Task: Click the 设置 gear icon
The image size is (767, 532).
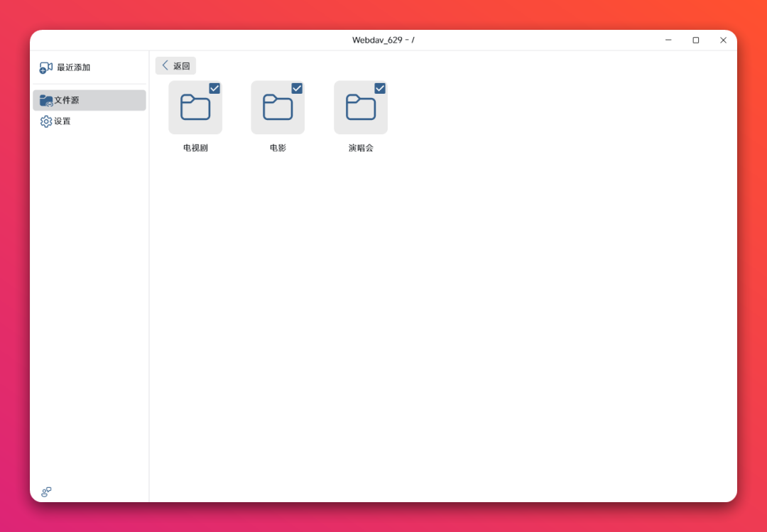Action: pyautogui.click(x=46, y=121)
